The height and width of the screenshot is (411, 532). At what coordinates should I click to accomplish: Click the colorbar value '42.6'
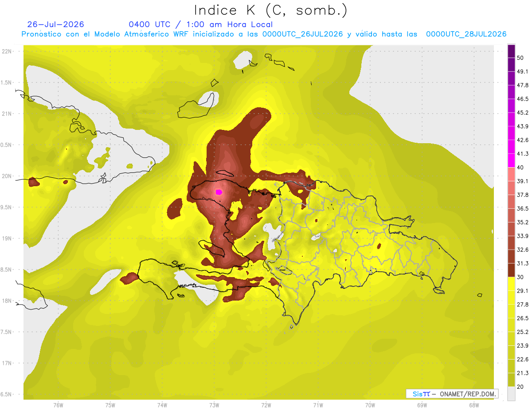pos(523,140)
